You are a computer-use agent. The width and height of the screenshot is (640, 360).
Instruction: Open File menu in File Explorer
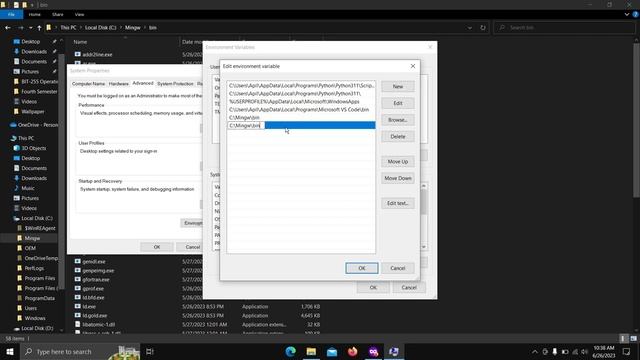(11, 14)
